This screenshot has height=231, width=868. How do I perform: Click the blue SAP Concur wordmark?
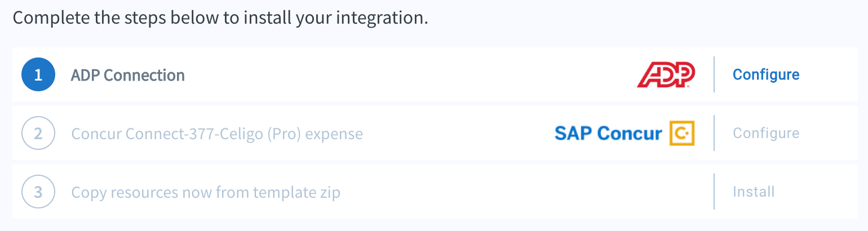(608, 134)
